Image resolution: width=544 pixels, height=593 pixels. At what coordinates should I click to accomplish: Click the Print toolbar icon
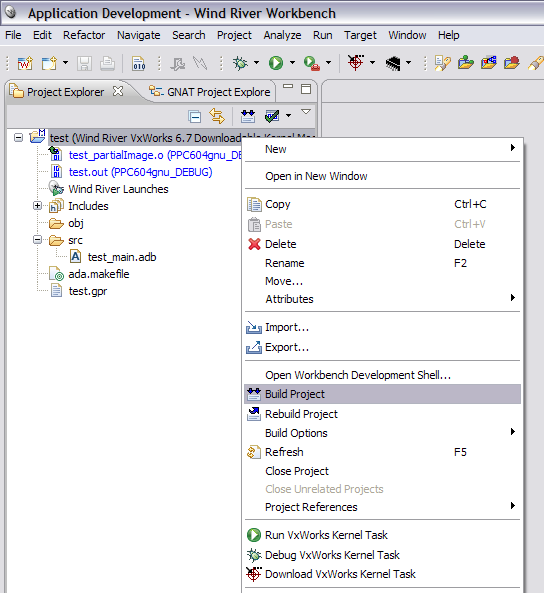point(107,63)
